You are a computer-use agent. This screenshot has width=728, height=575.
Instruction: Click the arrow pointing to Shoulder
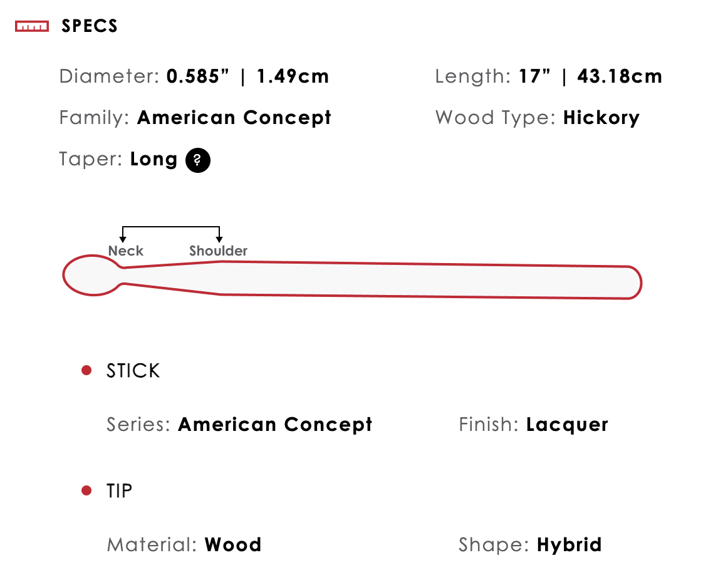pos(219,237)
